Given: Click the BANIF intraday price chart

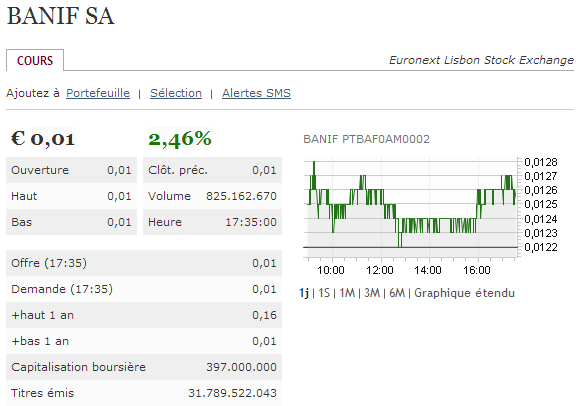Looking at the screenshot, I should (x=410, y=207).
